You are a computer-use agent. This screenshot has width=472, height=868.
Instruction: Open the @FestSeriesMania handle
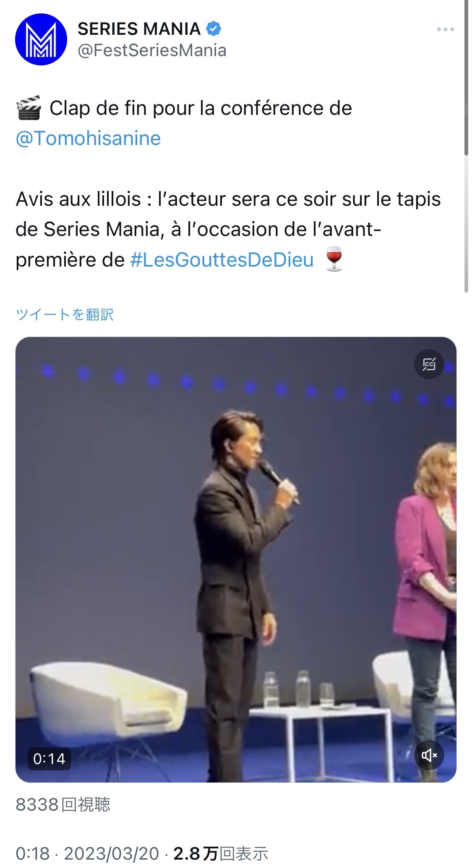point(152,50)
